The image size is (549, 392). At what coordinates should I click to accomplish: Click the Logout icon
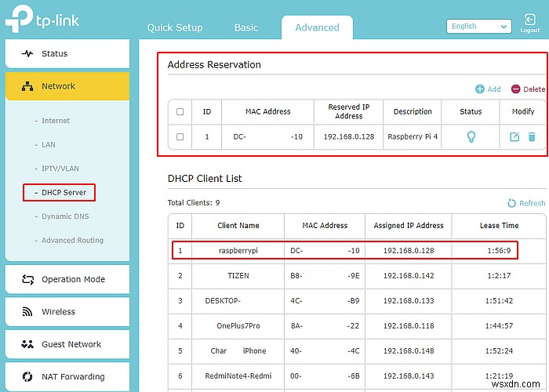[x=529, y=20]
